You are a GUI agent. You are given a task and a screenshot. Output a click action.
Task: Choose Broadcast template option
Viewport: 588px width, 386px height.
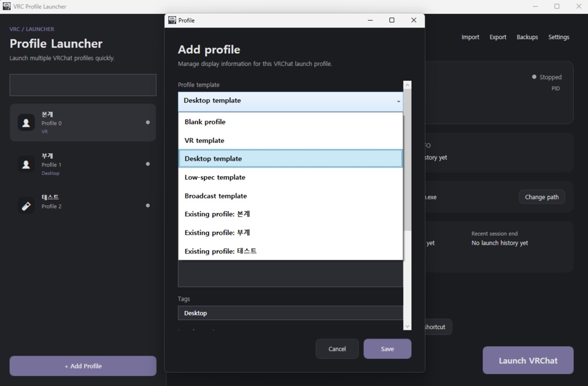tap(290, 196)
